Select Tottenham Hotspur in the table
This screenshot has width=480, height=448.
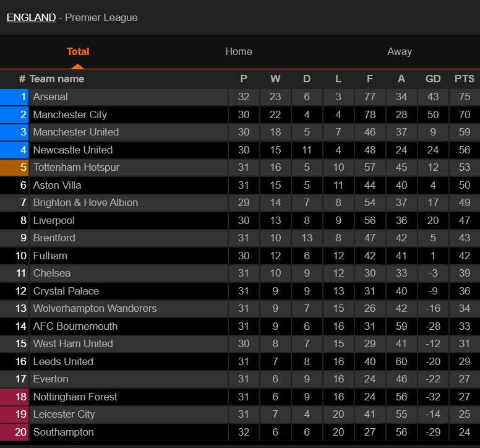point(76,167)
